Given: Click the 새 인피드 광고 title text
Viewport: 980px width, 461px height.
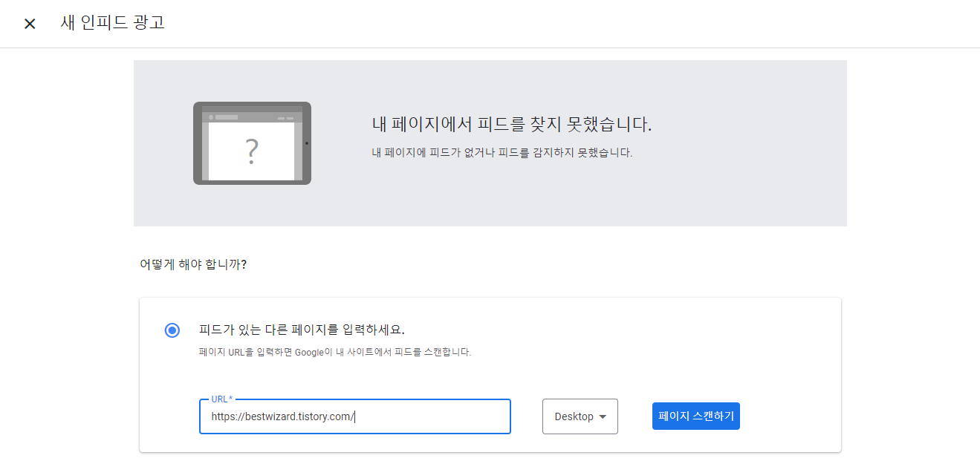Looking at the screenshot, I should (x=111, y=23).
